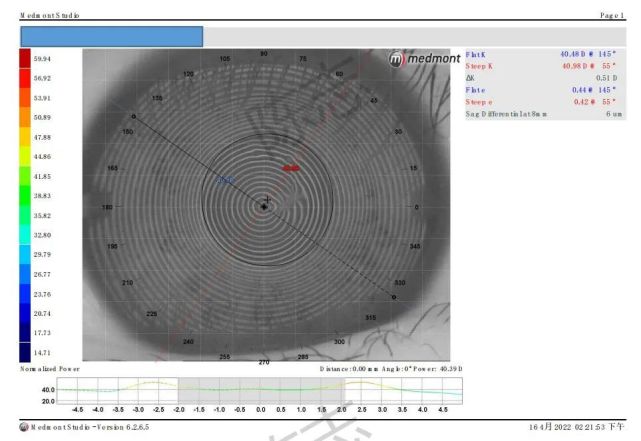Select the dark blue 14.71 scale swatch
Viewport: 641px width, 441px height.
25,352
